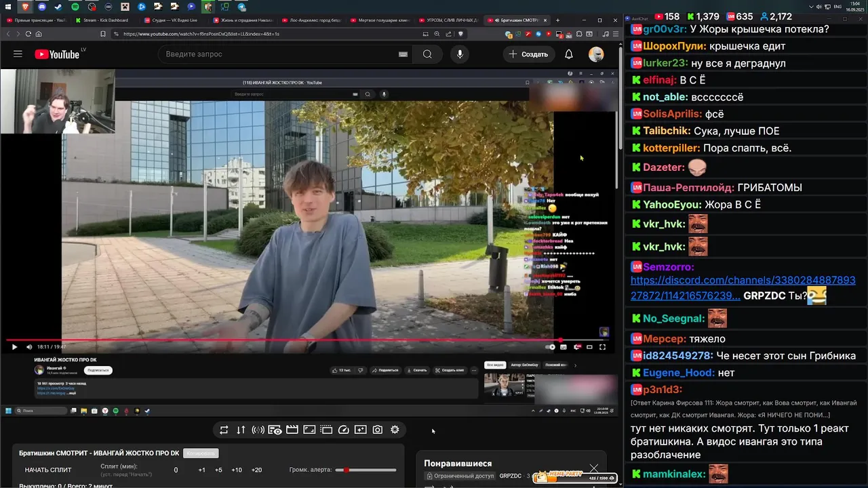Click chat username mamkinalex

click(x=673, y=474)
